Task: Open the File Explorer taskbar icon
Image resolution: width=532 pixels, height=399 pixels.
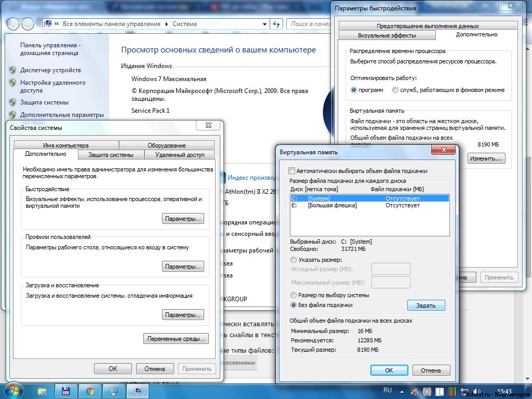Action: [42, 392]
